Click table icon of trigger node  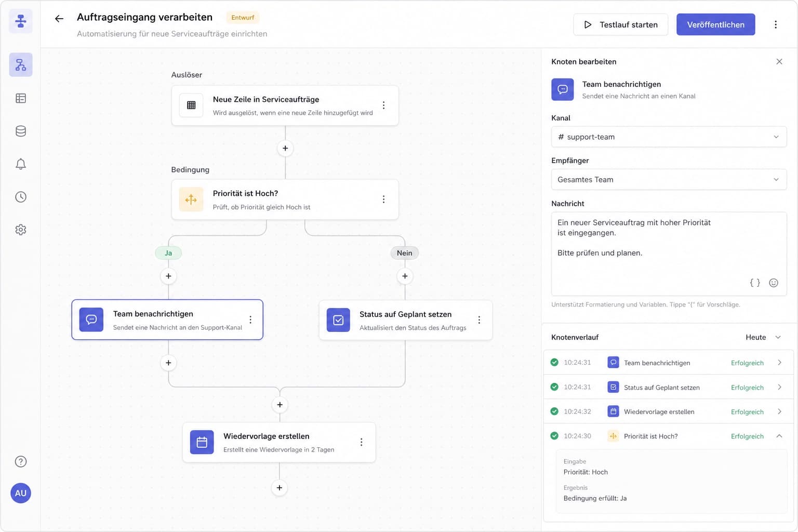191,105
